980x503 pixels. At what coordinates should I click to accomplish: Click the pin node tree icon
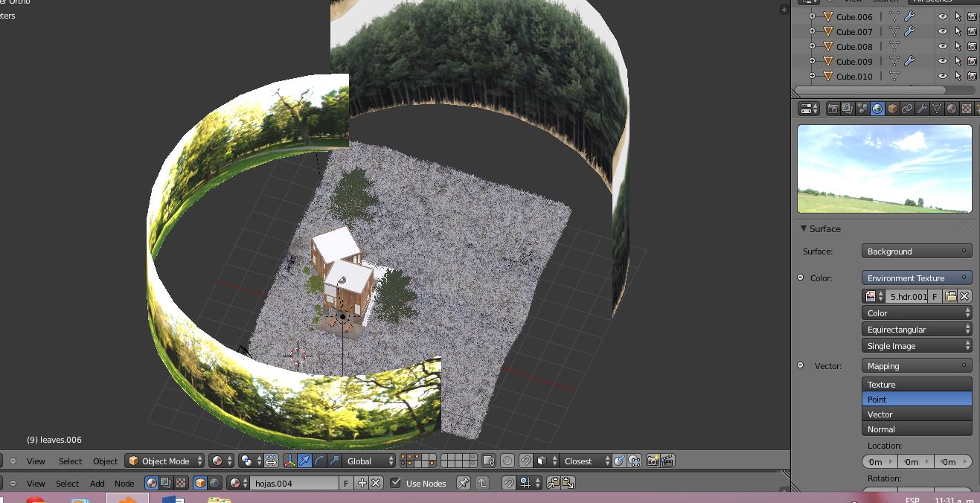(x=463, y=483)
